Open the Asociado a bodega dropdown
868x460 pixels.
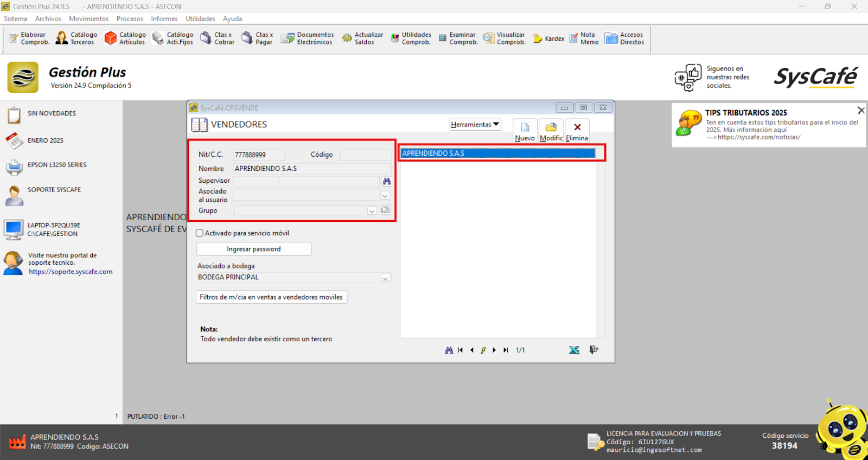(x=385, y=278)
